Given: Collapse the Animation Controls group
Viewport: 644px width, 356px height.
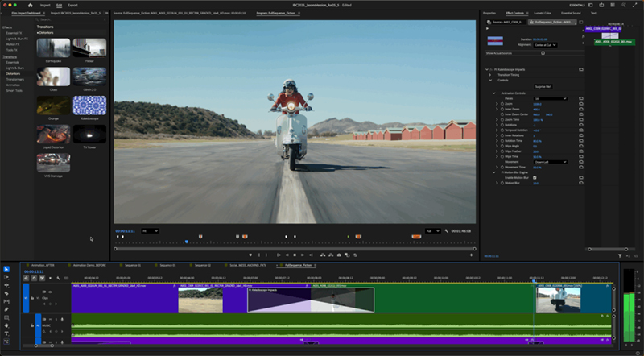Looking at the screenshot, I should (x=493, y=93).
